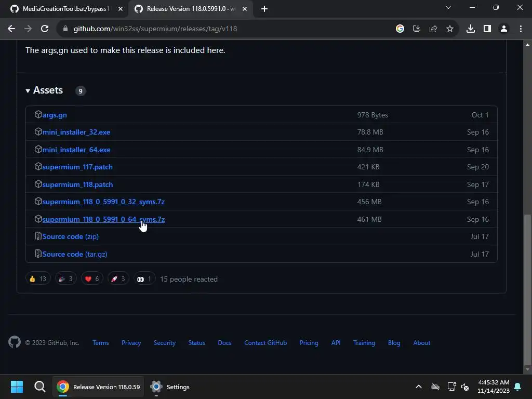Toggle party popper reaction with 3
The height and width of the screenshot is (399, 532).
[66, 279]
